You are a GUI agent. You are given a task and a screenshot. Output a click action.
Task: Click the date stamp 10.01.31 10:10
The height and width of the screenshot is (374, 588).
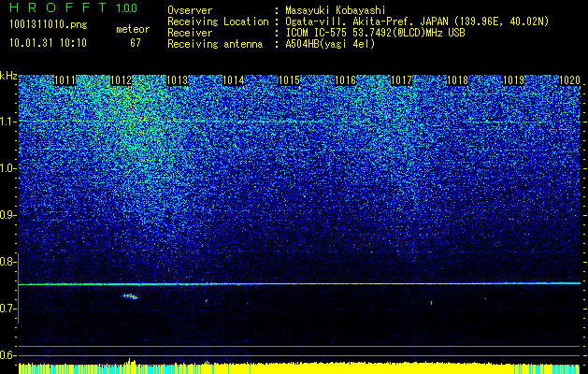48,43
